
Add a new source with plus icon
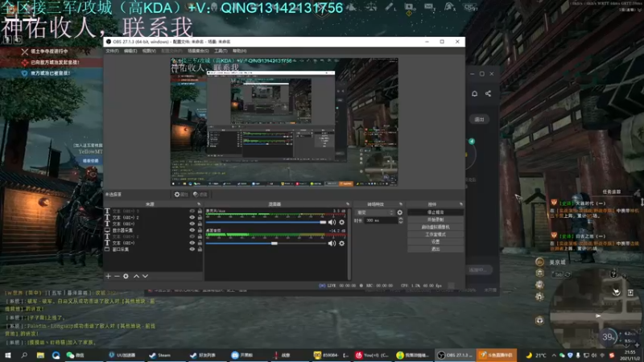tap(108, 276)
